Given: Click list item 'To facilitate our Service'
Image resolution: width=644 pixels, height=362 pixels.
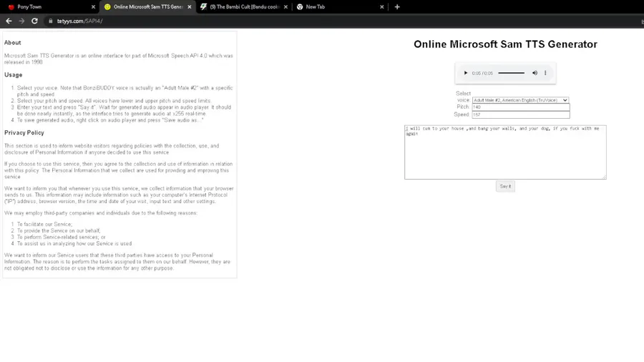Looking at the screenshot, I should point(44,224).
